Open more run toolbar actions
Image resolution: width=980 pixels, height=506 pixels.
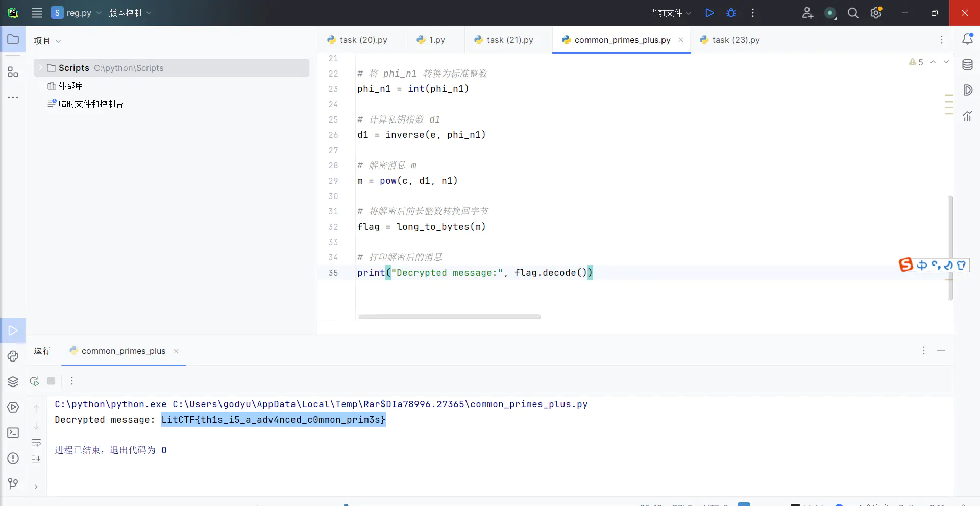point(72,381)
